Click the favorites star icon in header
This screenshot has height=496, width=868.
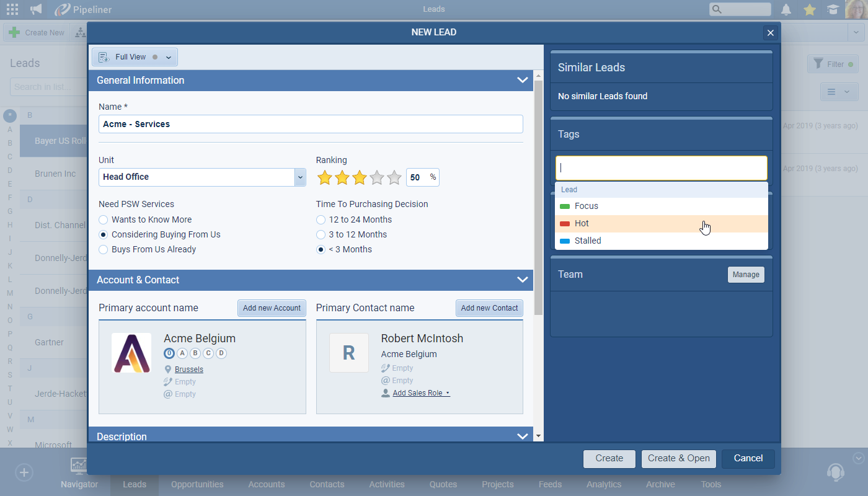(x=809, y=9)
